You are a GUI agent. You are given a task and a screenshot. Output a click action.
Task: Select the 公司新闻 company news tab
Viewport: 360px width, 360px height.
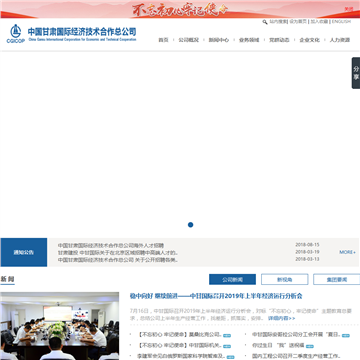(x=233, y=279)
